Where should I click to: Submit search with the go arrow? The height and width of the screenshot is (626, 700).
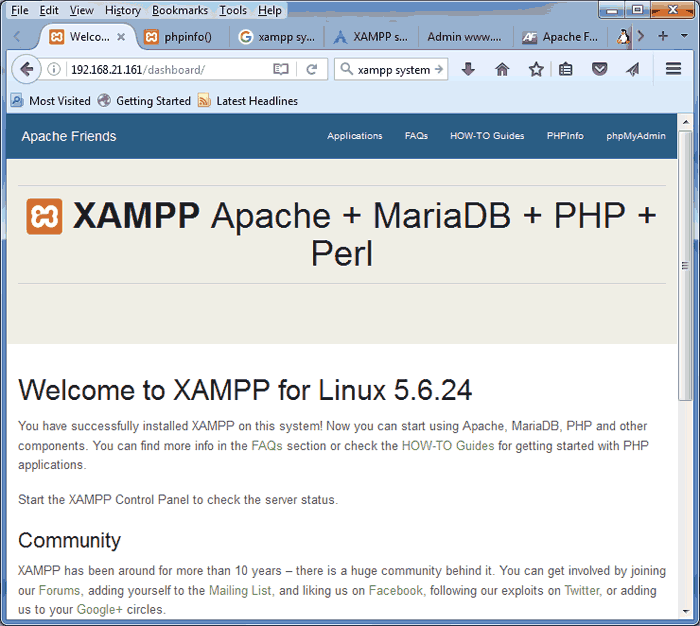tap(439, 69)
